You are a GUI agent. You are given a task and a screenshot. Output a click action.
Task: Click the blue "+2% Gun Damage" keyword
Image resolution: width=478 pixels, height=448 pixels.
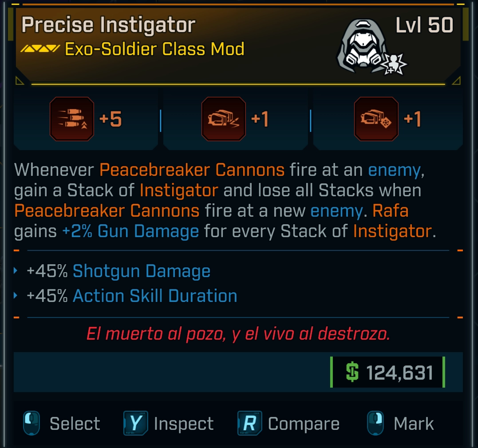pyautogui.click(x=130, y=231)
